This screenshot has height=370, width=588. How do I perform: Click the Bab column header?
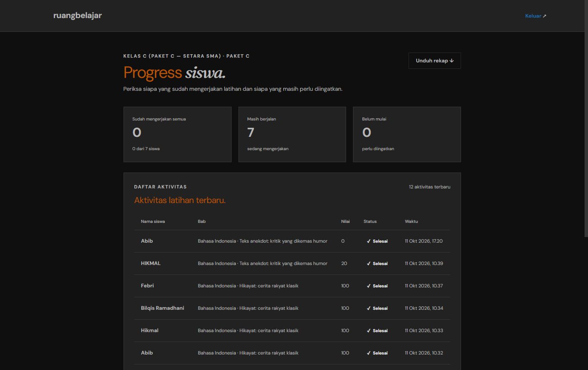point(202,222)
